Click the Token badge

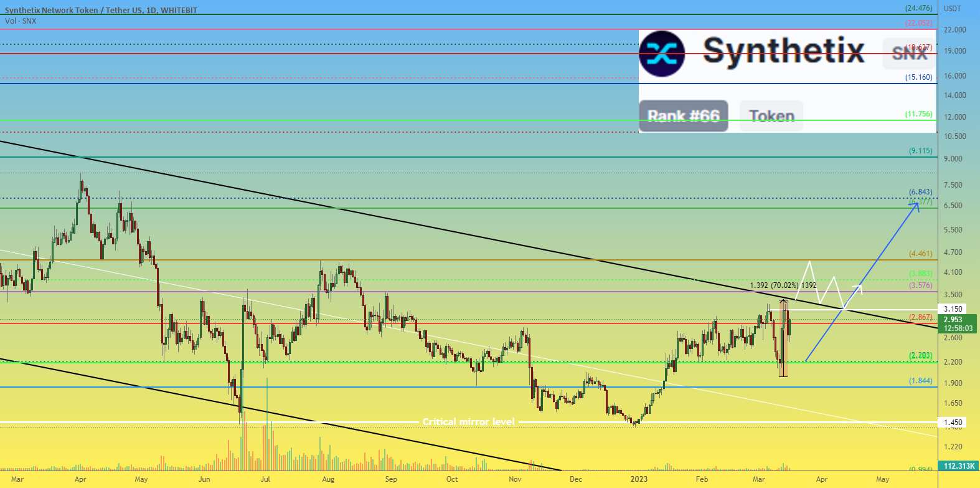[771, 116]
